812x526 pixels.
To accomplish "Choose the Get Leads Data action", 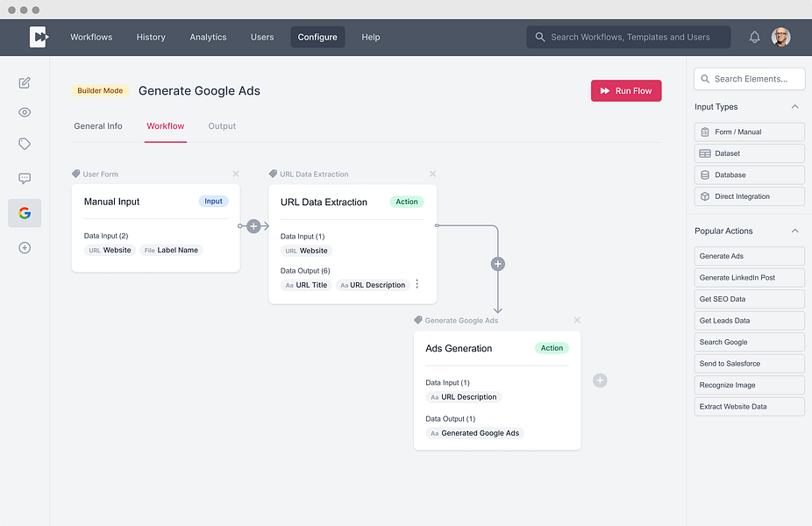I will pyautogui.click(x=750, y=321).
